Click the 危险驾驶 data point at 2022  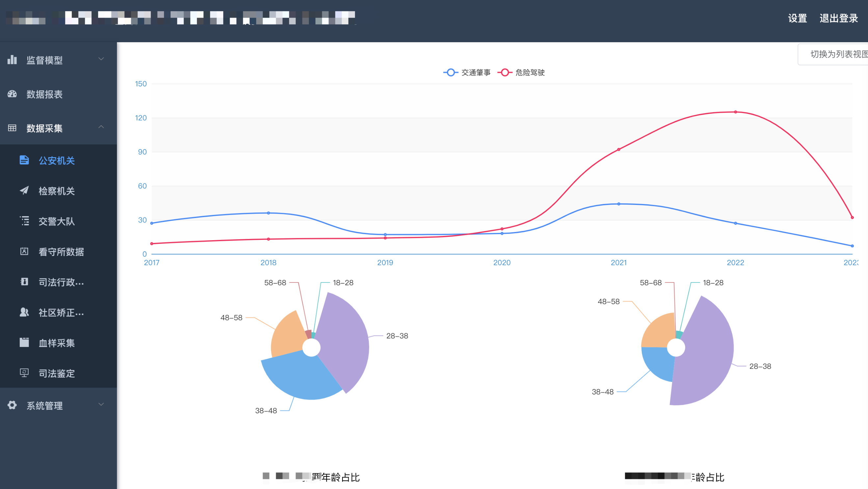(735, 112)
